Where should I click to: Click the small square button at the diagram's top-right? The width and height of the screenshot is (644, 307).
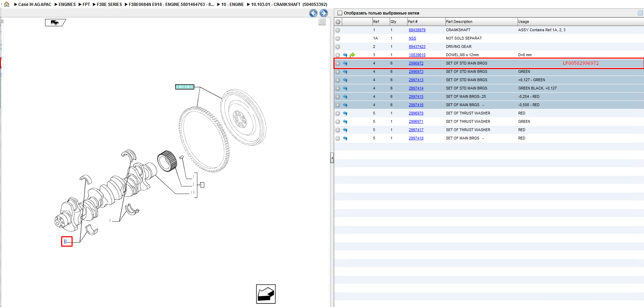322,22
